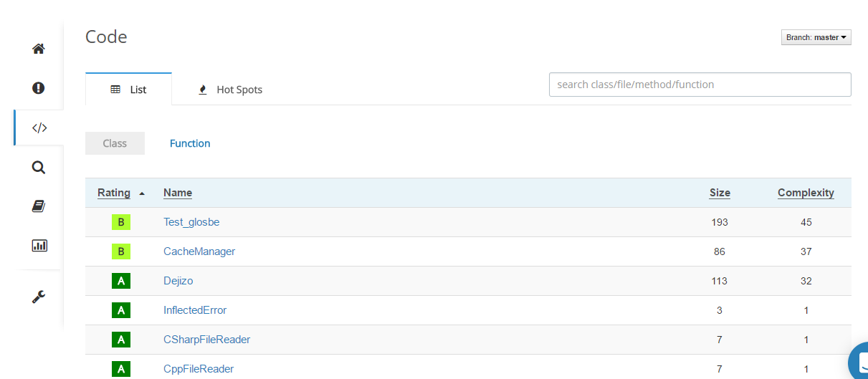This screenshot has height=379, width=868.
Task: Open the home icon in the sidebar
Action: point(39,49)
